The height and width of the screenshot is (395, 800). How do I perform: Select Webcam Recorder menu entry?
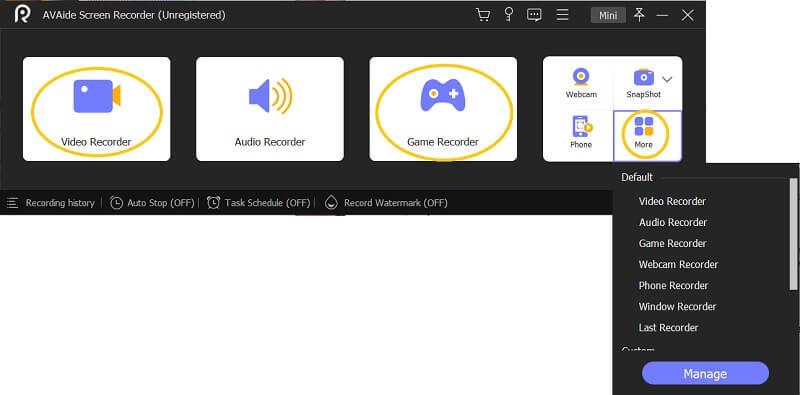click(678, 264)
